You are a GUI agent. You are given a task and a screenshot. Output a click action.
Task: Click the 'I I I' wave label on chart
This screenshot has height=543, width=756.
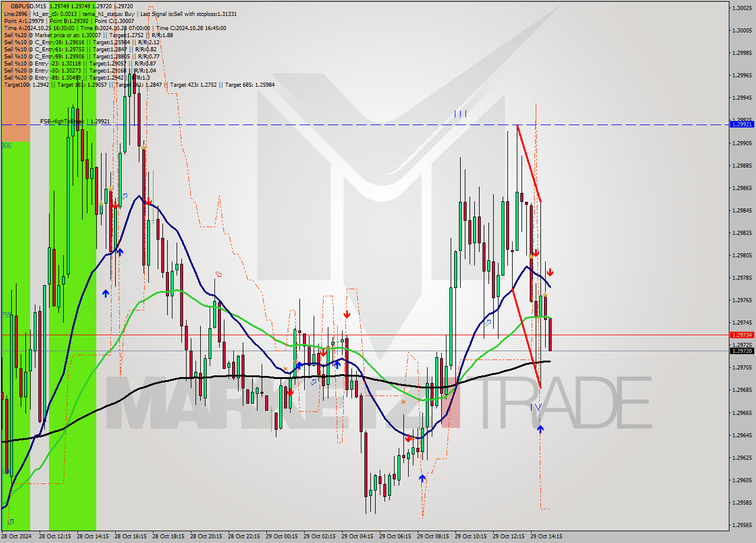click(460, 114)
